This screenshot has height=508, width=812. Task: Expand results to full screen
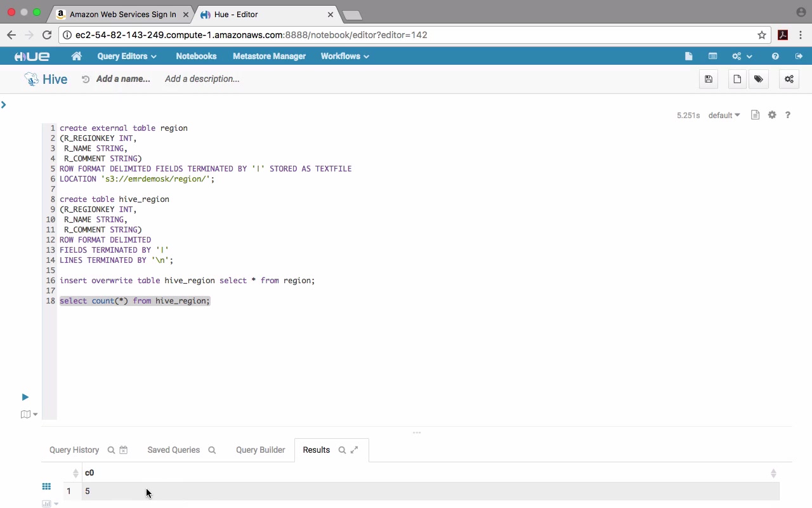click(355, 450)
